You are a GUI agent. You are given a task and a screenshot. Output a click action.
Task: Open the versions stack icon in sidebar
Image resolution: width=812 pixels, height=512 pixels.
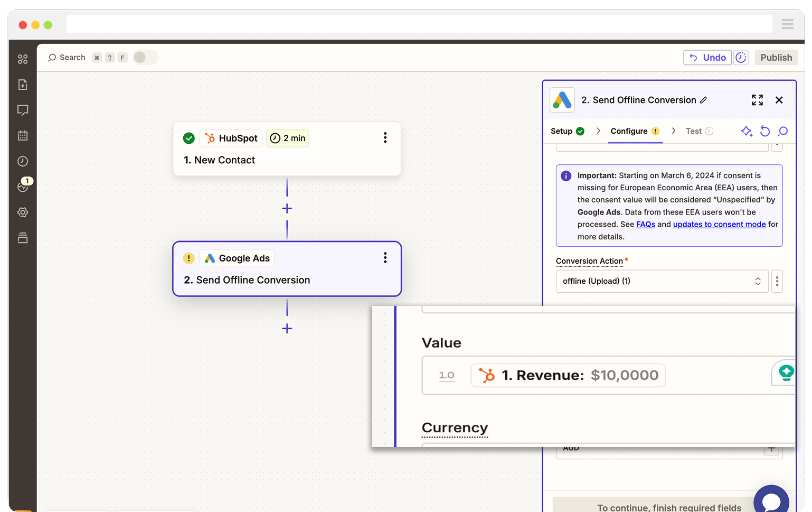pyautogui.click(x=23, y=238)
